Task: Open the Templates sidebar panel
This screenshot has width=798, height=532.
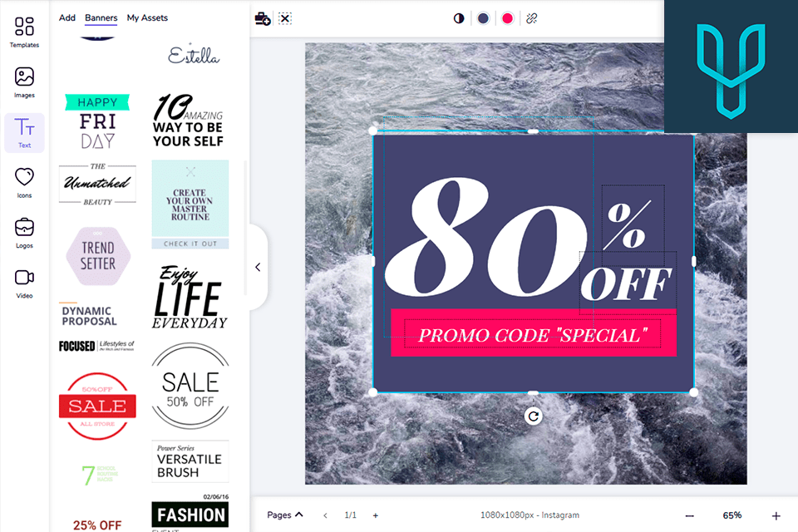Action: (x=24, y=32)
